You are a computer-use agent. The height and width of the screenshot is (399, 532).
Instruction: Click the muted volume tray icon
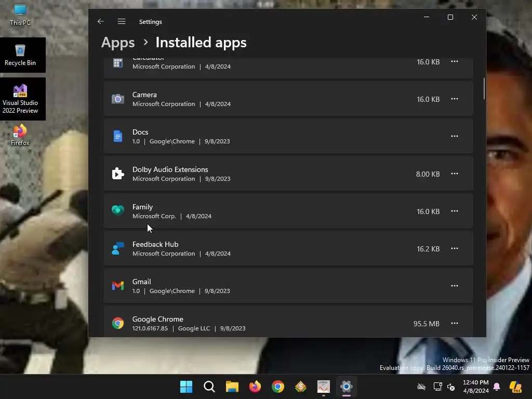coord(451,387)
